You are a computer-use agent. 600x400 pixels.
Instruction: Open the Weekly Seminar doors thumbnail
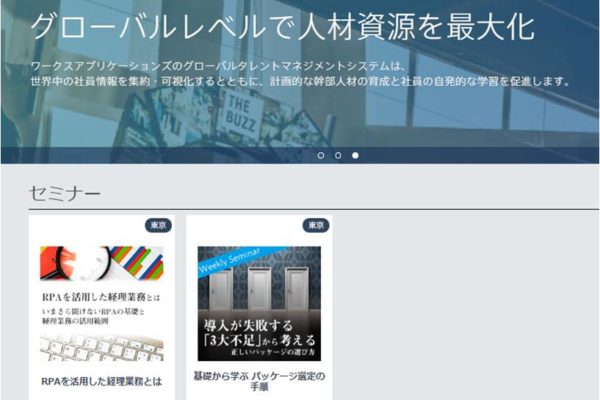(x=259, y=304)
